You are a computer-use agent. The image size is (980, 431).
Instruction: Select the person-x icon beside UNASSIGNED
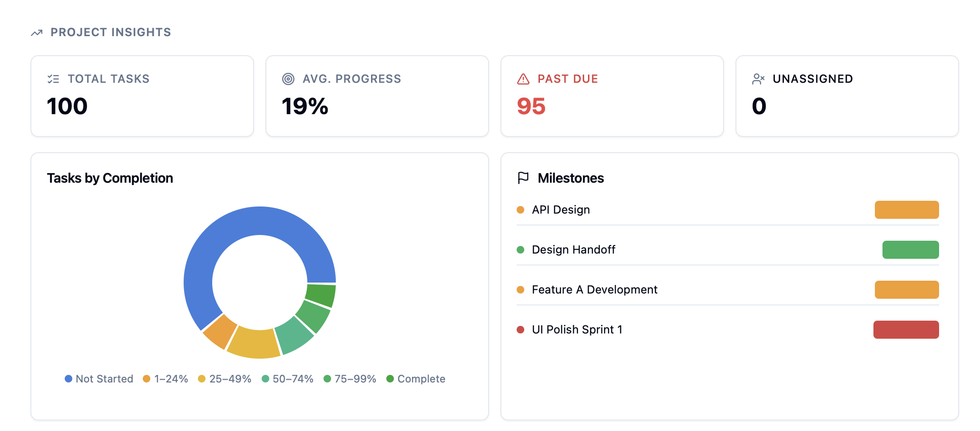click(758, 79)
